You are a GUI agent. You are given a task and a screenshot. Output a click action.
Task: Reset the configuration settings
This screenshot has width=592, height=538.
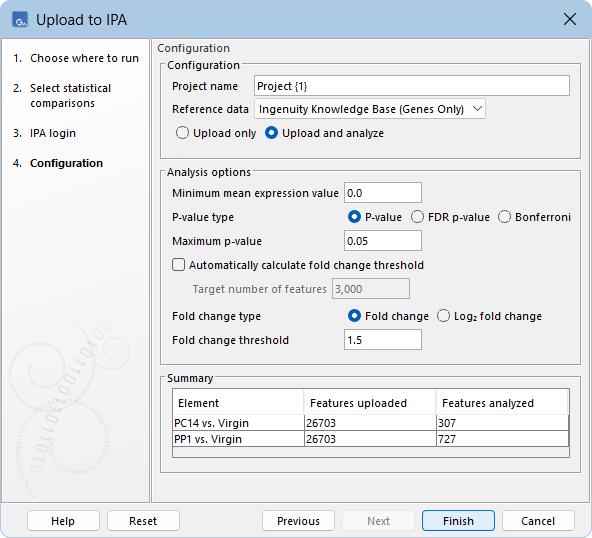(x=143, y=521)
